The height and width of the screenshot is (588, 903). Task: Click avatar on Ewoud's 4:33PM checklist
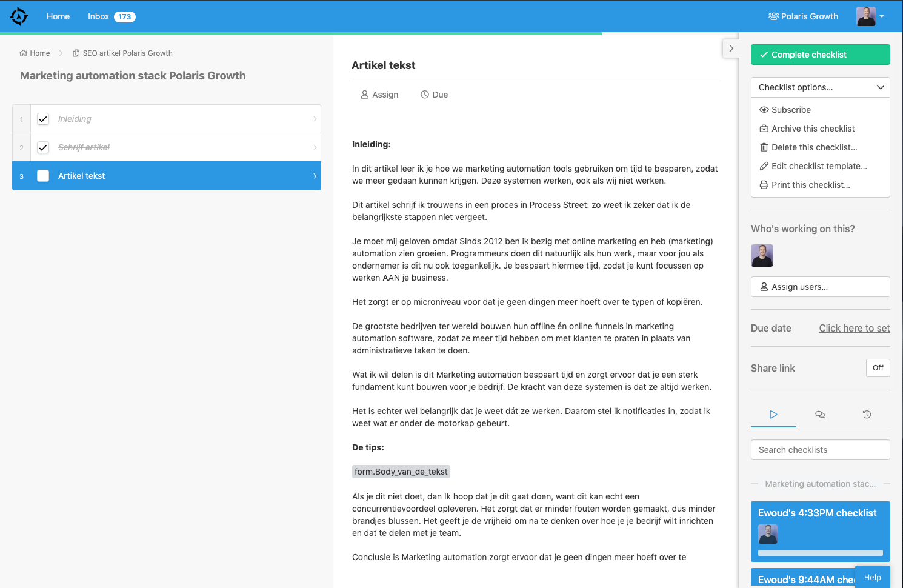(768, 534)
